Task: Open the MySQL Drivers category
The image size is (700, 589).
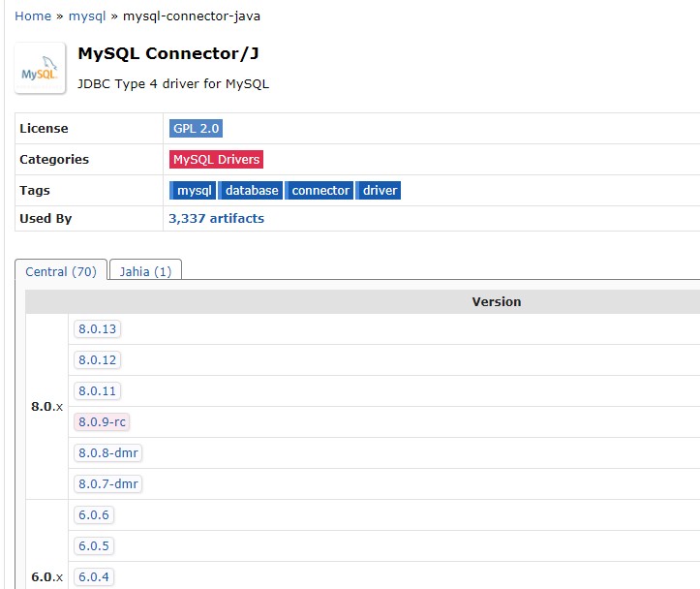Action: click(216, 160)
